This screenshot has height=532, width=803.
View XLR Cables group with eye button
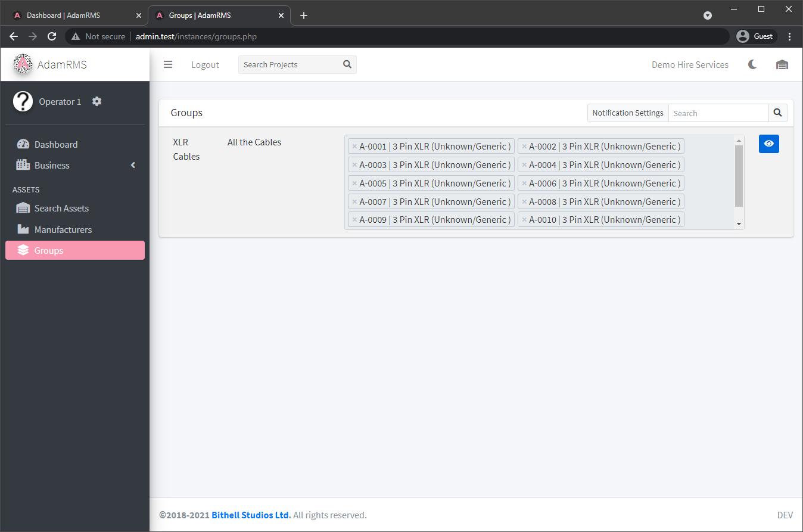pos(768,144)
